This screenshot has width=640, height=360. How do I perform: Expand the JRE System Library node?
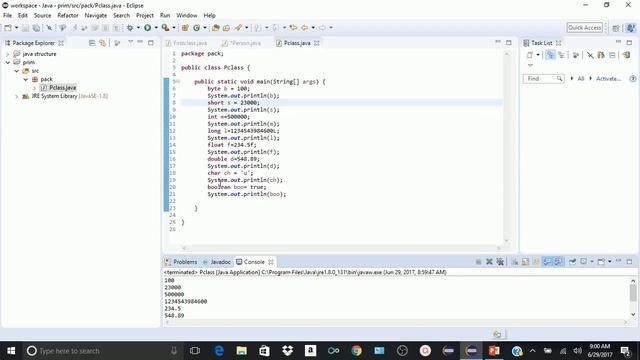(x=17, y=96)
